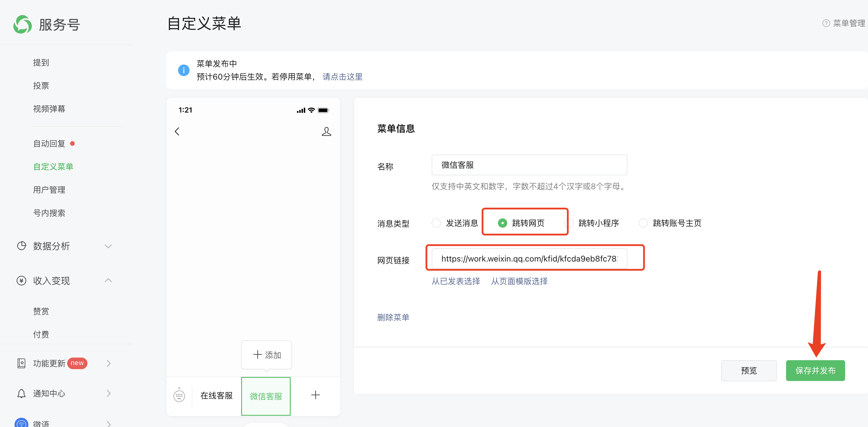Click the blue 微语 round icon
The width and height of the screenshot is (868, 427).
point(21,423)
